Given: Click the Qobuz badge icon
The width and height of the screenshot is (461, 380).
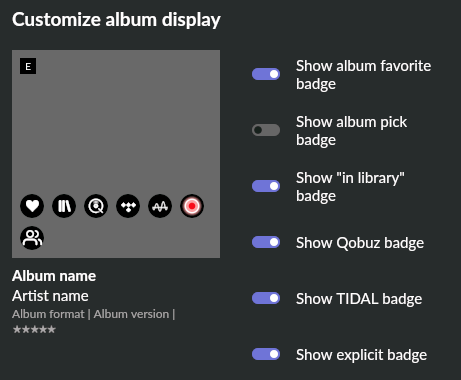Looking at the screenshot, I should 96,206.
